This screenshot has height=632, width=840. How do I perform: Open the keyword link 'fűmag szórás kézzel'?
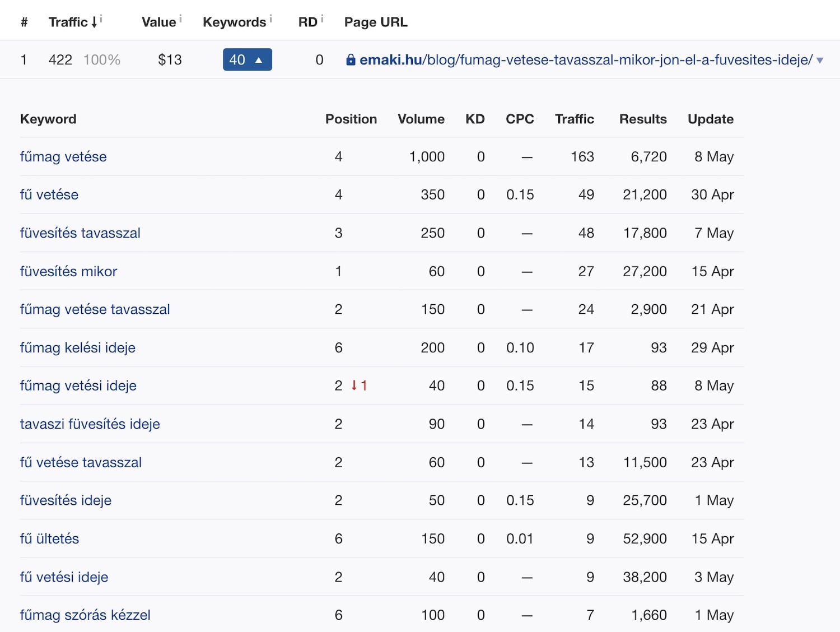coord(85,615)
